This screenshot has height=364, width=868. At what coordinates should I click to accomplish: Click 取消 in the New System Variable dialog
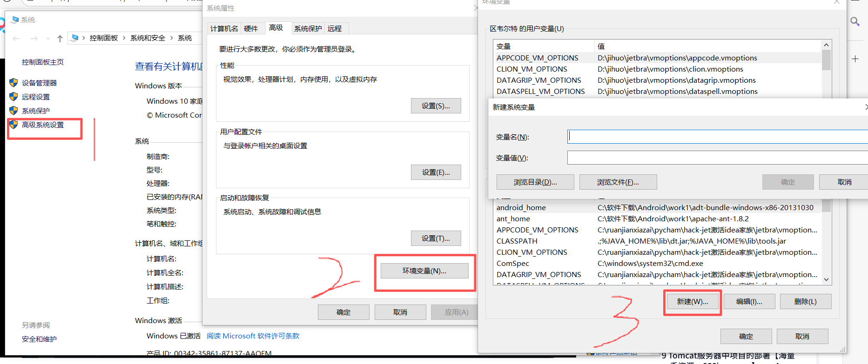click(844, 182)
